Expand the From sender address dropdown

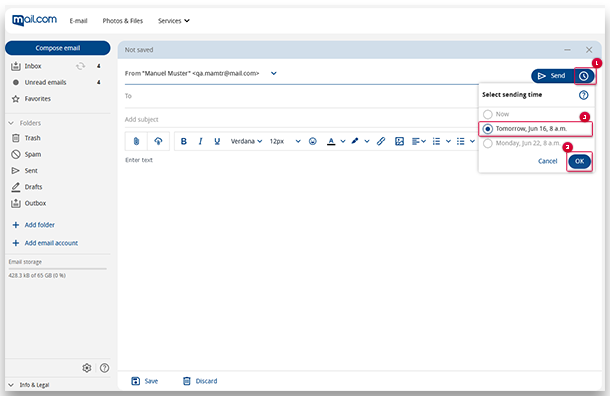[x=273, y=73]
